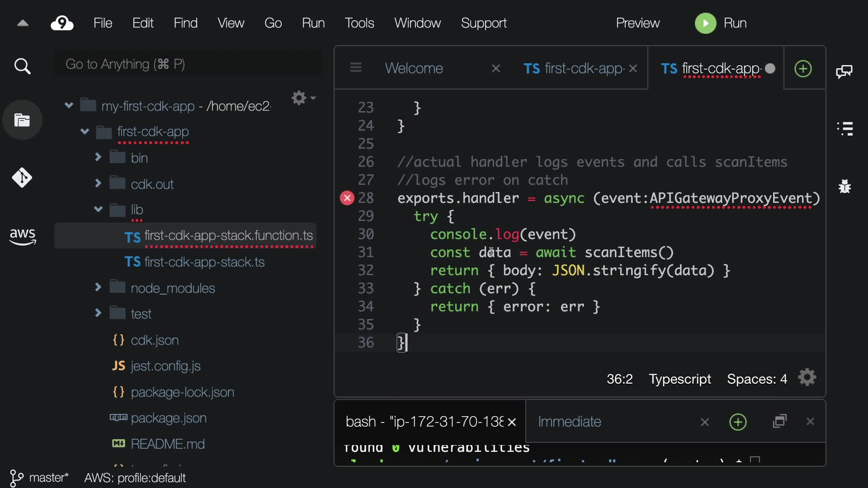868x488 pixels.
Task: Open the Debugger bug icon
Action: click(x=844, y=186)
